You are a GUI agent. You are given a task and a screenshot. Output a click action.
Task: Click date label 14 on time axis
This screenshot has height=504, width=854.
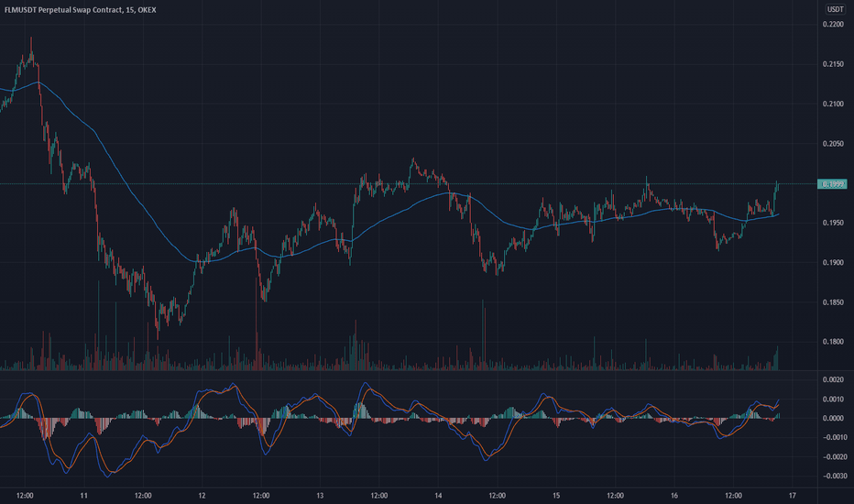pyautogui.click(x=438, y=496)
